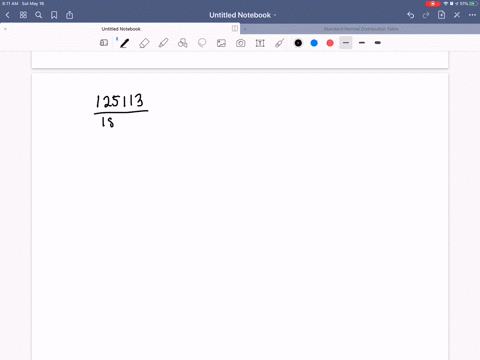
Task: Choose the blue pen color
Action: [x=314, y=43]
